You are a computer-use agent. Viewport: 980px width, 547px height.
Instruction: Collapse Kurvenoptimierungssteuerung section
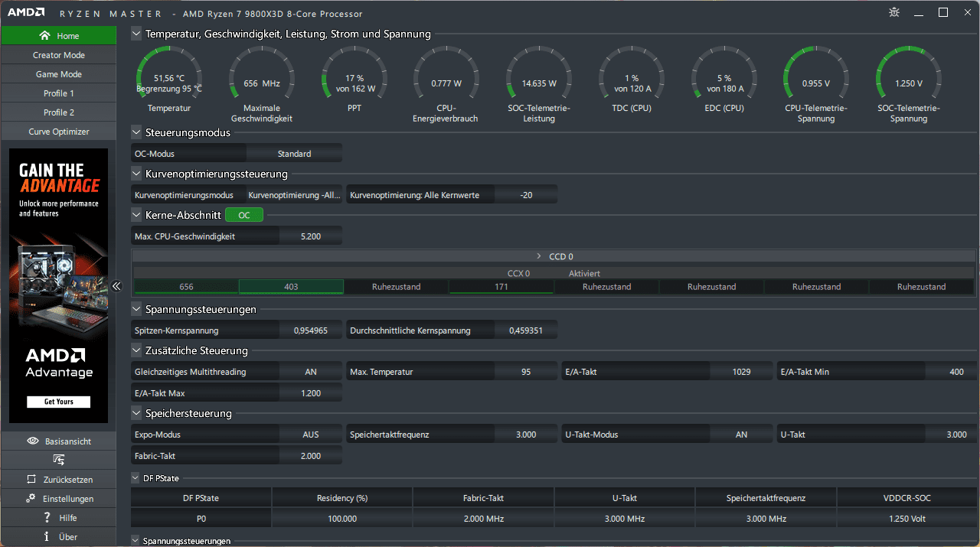pos(136,174)
